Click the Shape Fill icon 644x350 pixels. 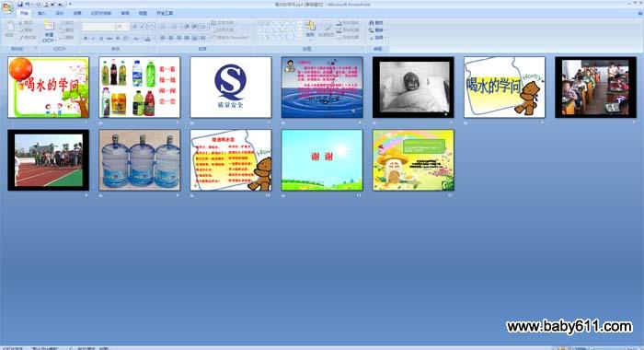[339, 23]
